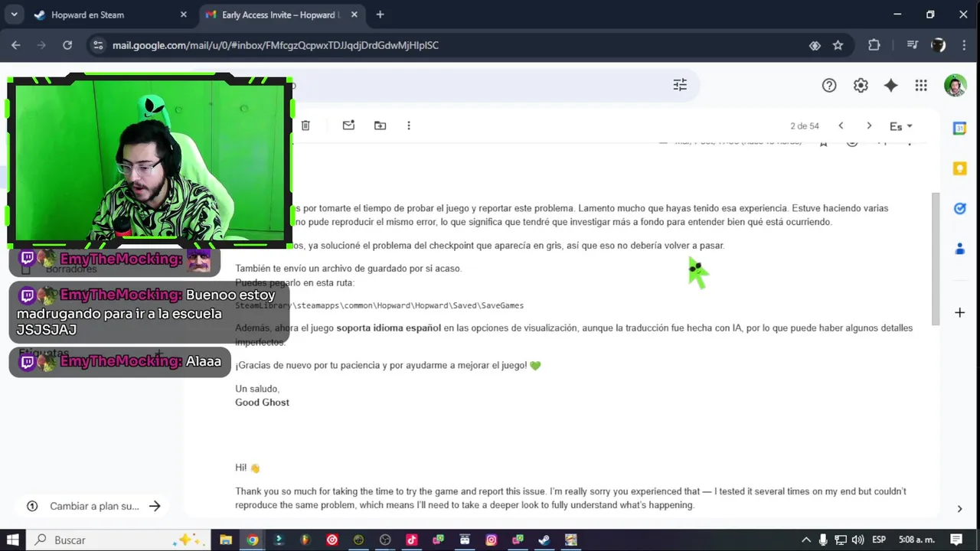Open the volume control in the tray
Screen dimensions: 980x551
[857, 540]
